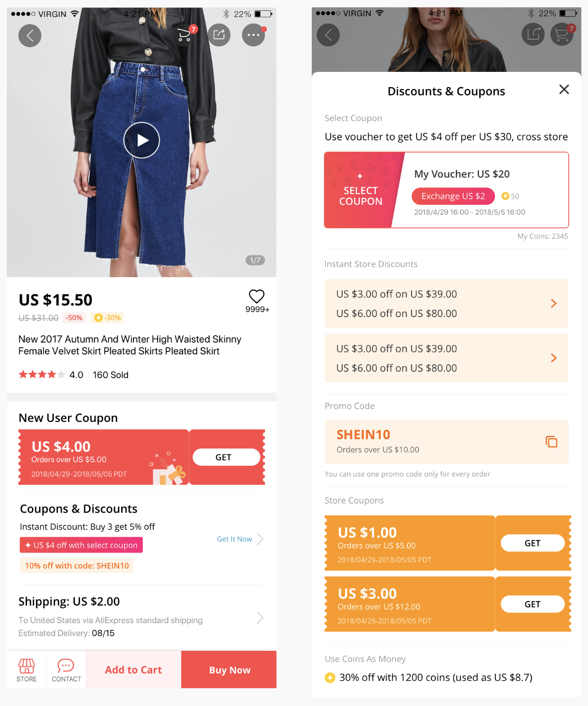
Task: Expand the first instant store discount chevron
Action: pos(554,303)
